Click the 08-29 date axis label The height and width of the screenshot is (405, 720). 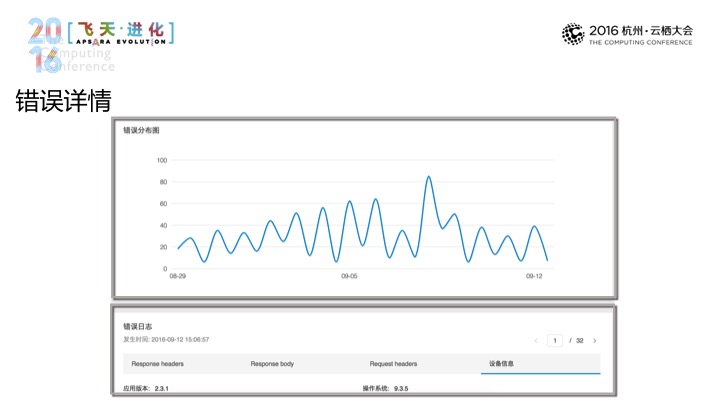177,276
